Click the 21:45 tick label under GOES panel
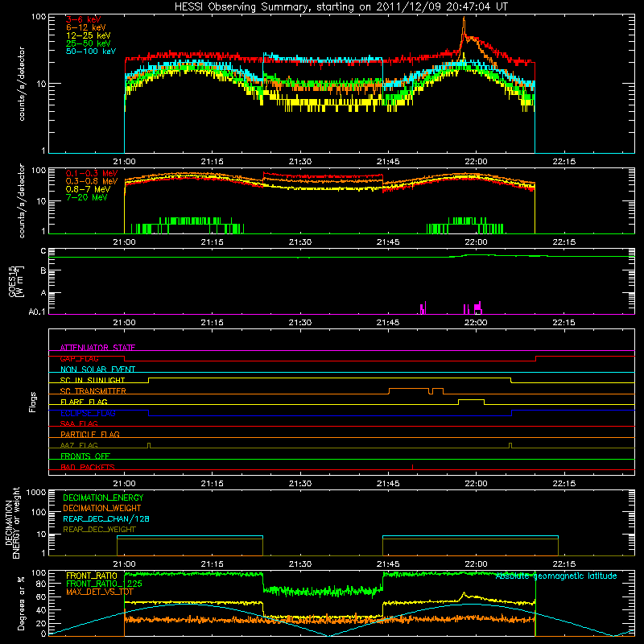 pyautogui.click(x=388, y=323)
